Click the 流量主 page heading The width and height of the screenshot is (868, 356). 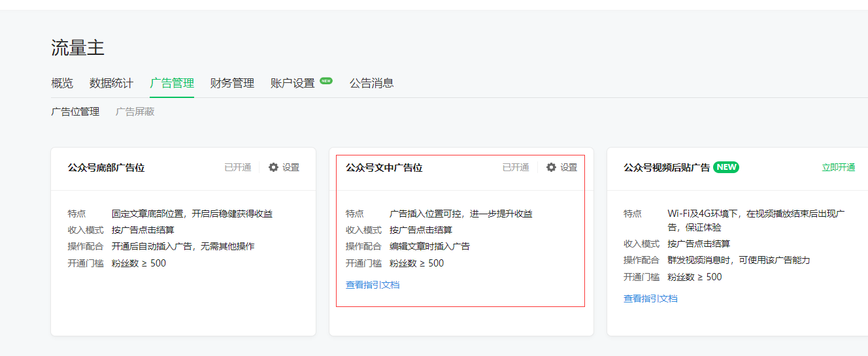(78, 48)
